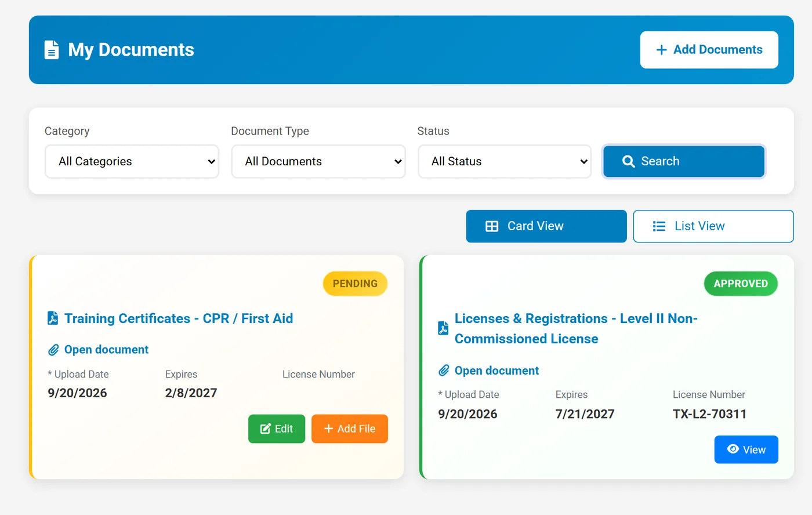Click the grid icon in Card View
Screen dimensions: 812x515
click(x=492, y=226)
